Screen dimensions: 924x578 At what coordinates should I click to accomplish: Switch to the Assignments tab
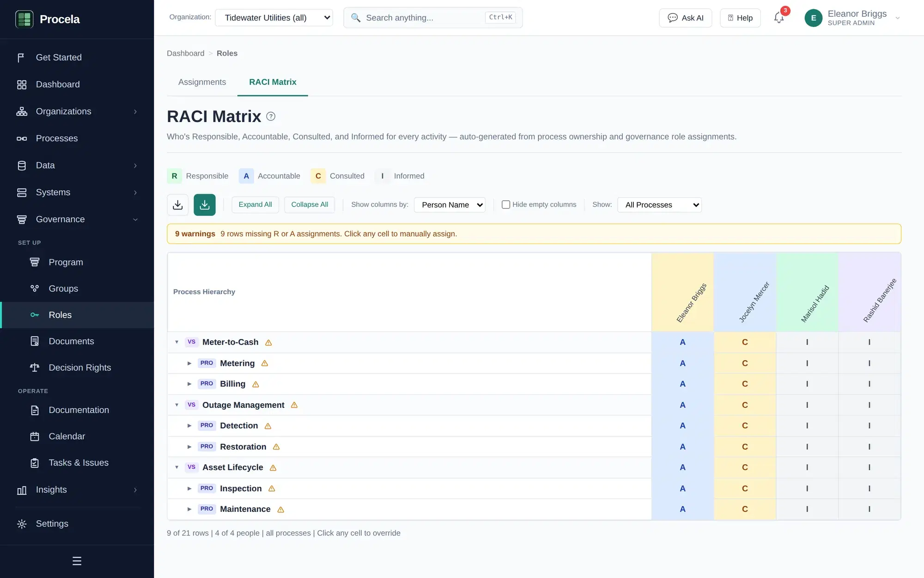click(202, 82)
